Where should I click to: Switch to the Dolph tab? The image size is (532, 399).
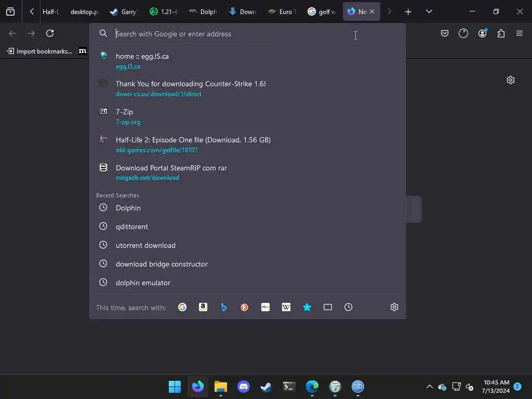pyautogui.click(x=203, y=11)
